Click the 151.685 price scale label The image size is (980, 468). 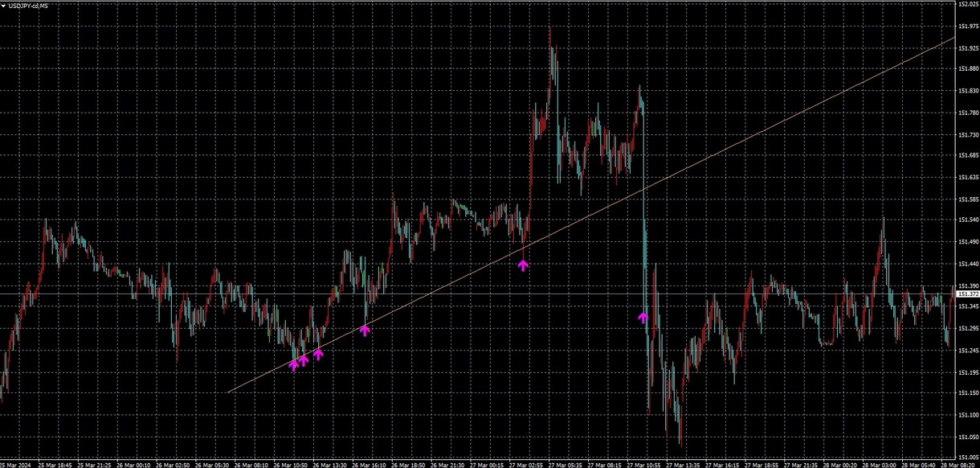click(968, 155)
